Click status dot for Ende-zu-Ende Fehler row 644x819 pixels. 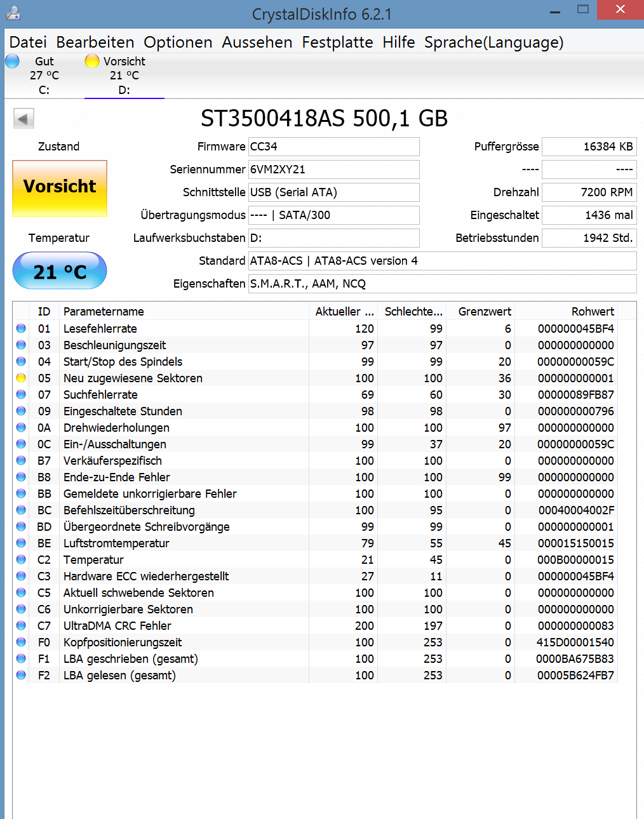(21, 477)
